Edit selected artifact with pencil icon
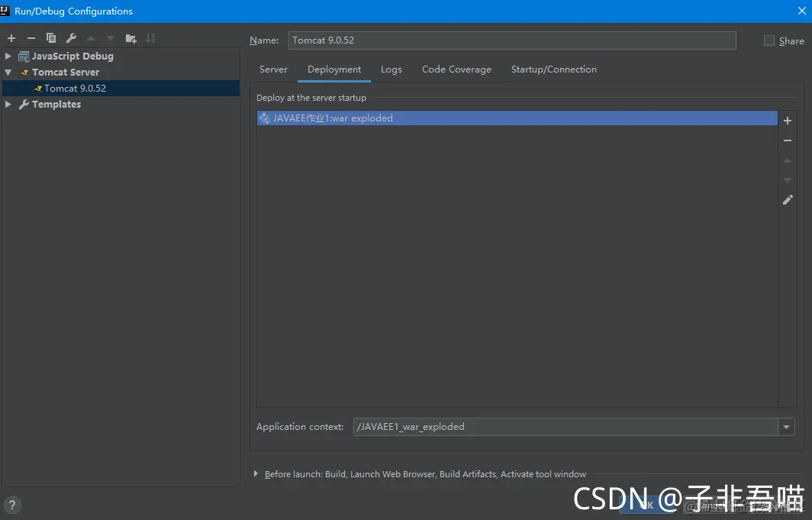The width and height of the screenshot is (812, 520). pyautogui.click(x=787, y=200)
